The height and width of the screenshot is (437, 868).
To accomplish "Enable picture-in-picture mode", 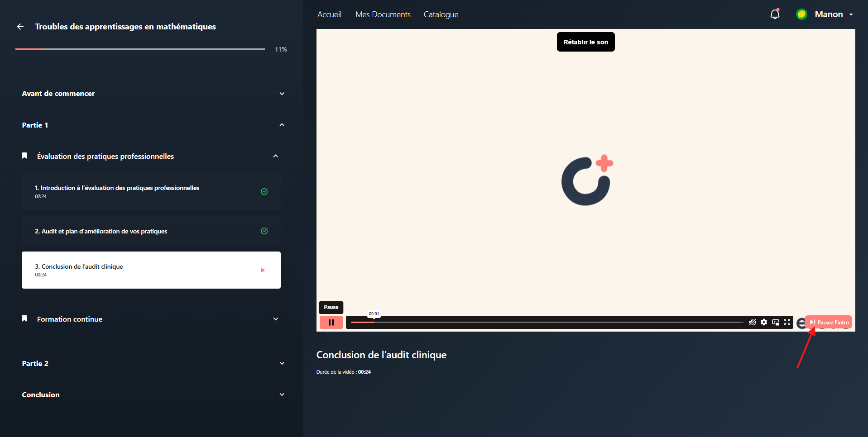I will (776, 323).
